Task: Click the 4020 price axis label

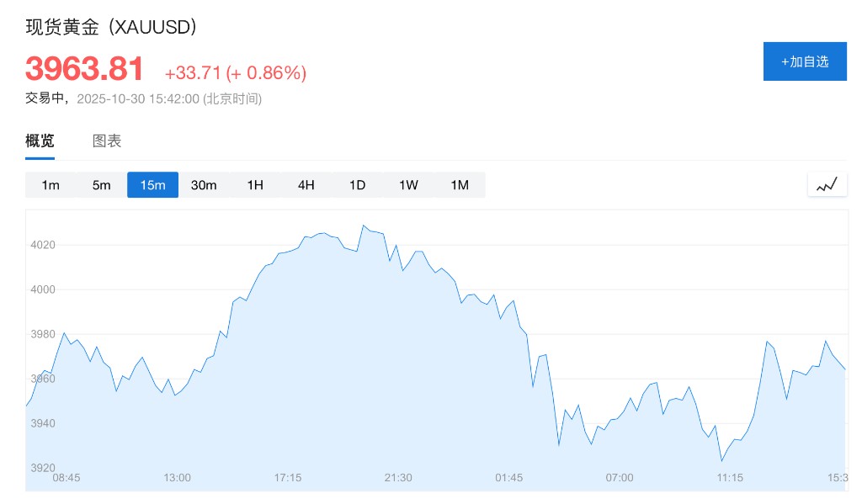Action: point(41,245)
